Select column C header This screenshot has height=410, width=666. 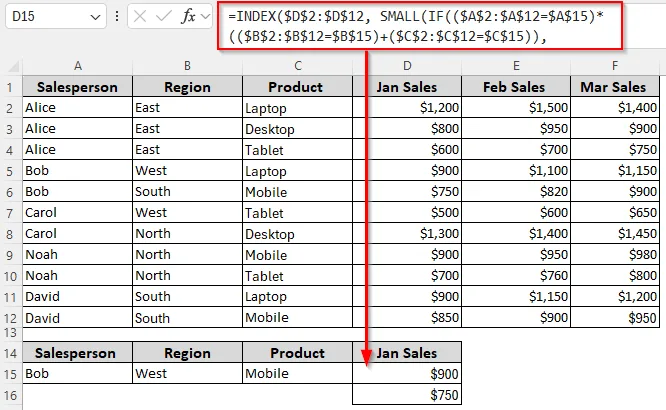(298, 66)
